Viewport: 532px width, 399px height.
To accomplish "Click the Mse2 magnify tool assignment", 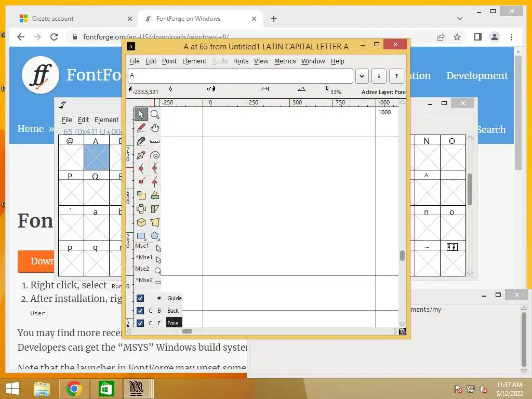I will pos(148,270).
